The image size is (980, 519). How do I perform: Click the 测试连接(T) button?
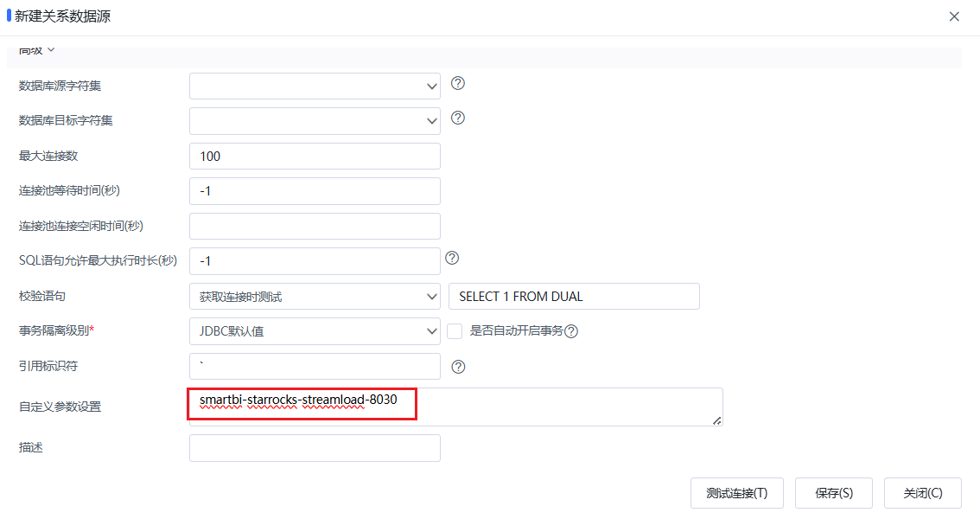pyautogui.click(x=737, y=493)
